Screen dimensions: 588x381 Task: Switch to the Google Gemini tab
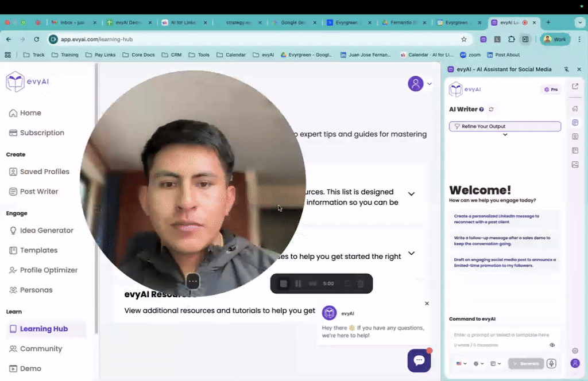[293, 22]
